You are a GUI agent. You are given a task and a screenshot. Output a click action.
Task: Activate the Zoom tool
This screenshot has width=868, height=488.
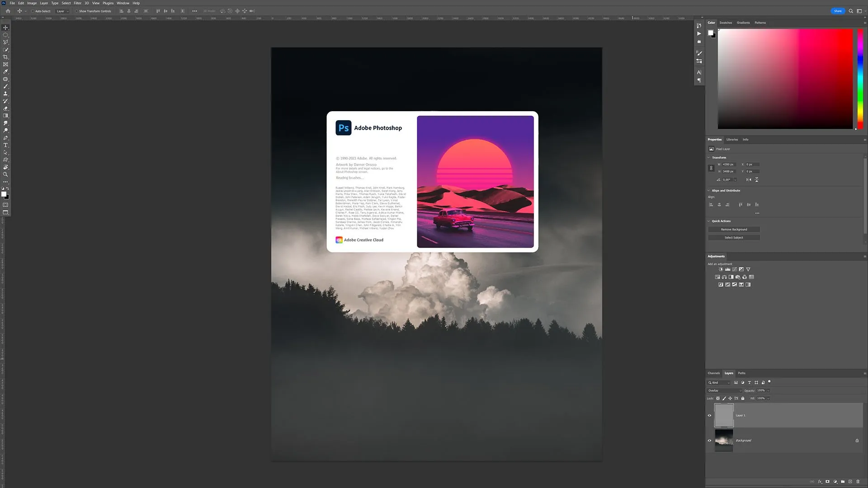[x=6, y=175]
